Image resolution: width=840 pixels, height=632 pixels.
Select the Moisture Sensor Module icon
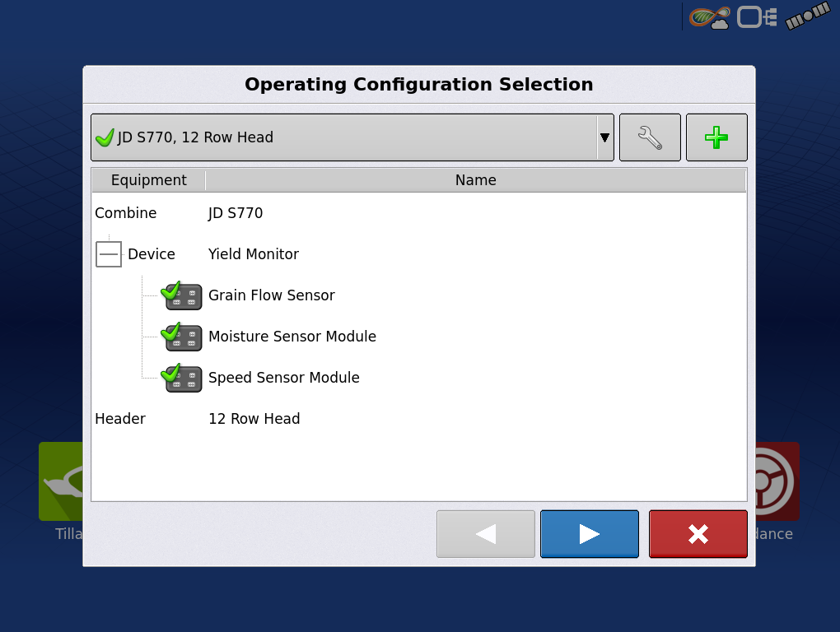click(x=182, y=337)
